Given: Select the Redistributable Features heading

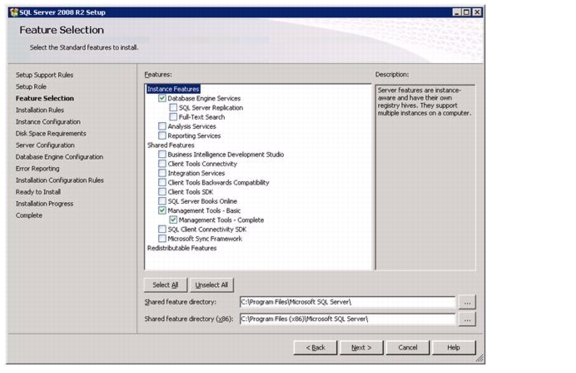Looking at the screenshot, I should click(x=182, y=248).
